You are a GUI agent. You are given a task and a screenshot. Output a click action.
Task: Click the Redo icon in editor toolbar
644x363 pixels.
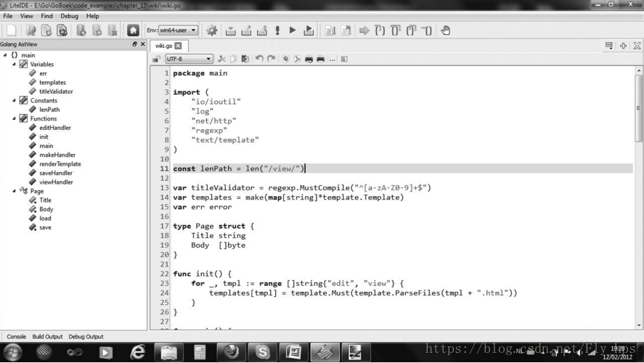click(271, 59)
